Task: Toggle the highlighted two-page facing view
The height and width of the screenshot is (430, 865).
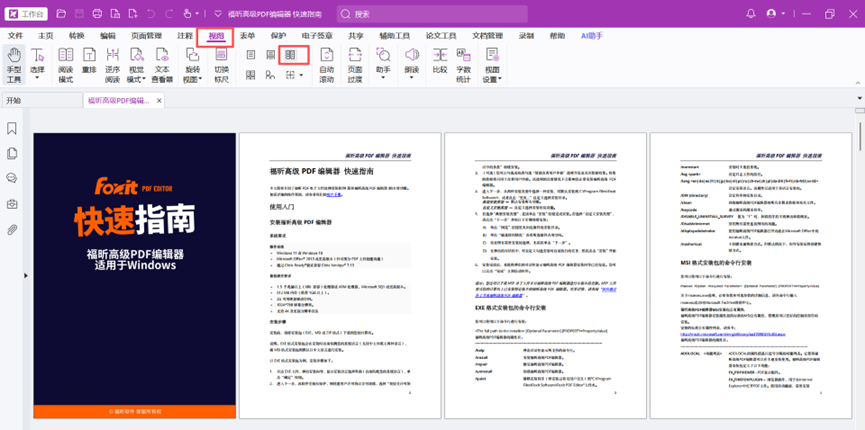Action: click(x=290, y=56)
